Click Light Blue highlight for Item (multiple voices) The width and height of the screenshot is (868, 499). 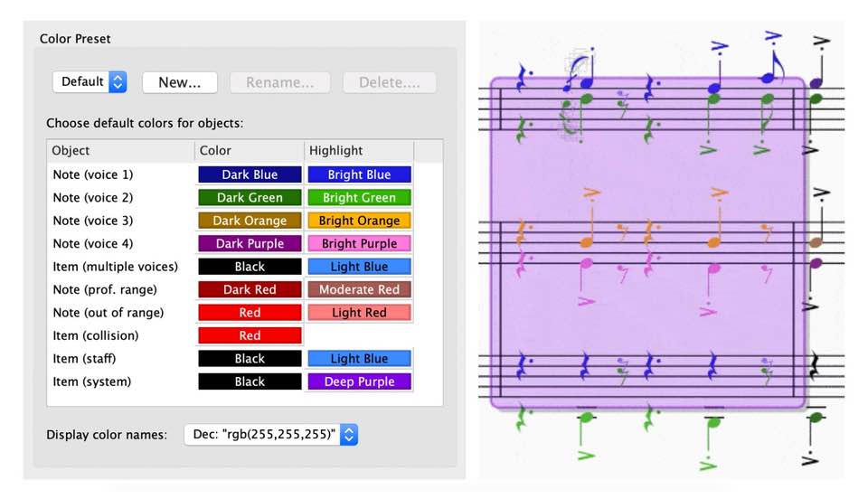(359, 267)
